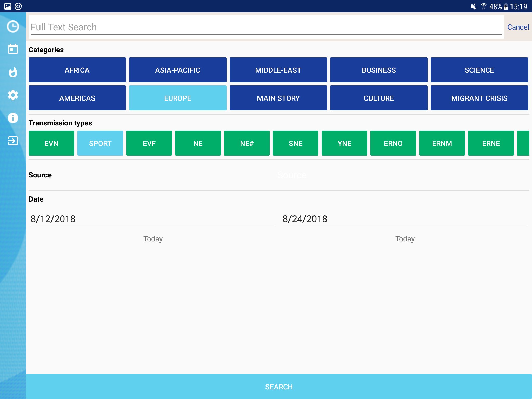
Task: Enable the MIGRANT CRISIS category
Action: click(x=479, y=98)
